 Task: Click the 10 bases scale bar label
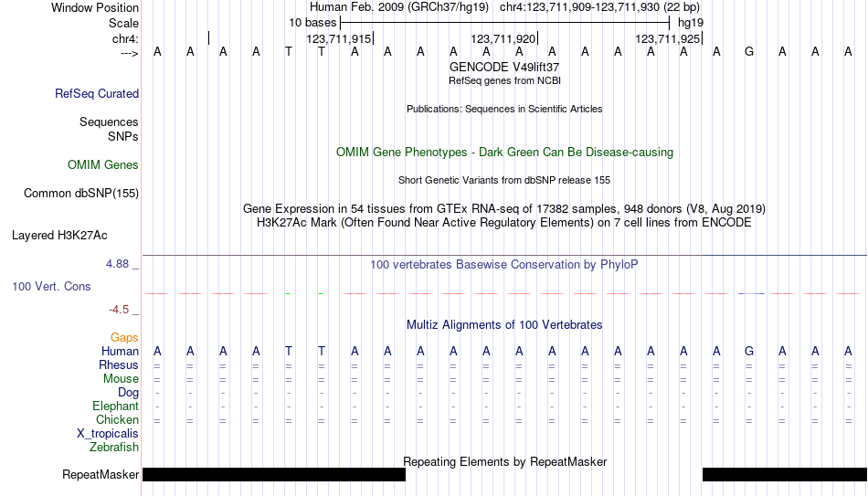click(312, 23)
